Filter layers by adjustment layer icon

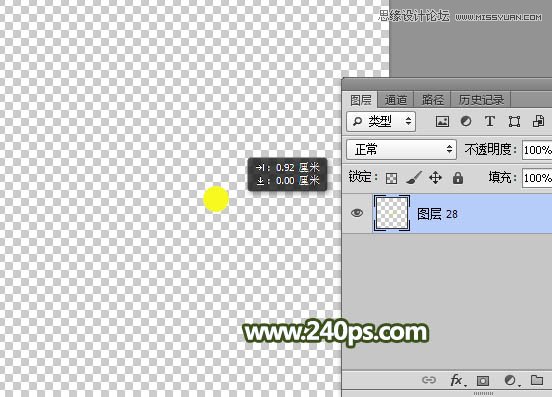[x=466, y=121]
